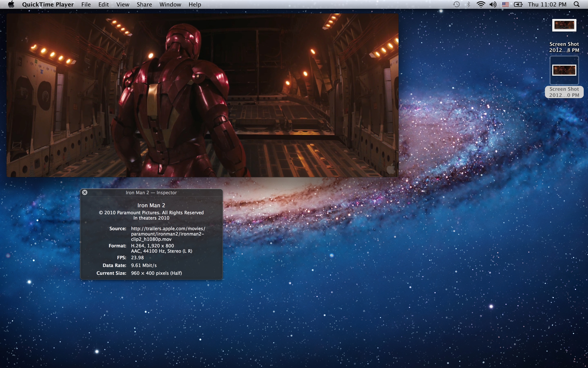Open the Window menu

click(x=170, y=4)
